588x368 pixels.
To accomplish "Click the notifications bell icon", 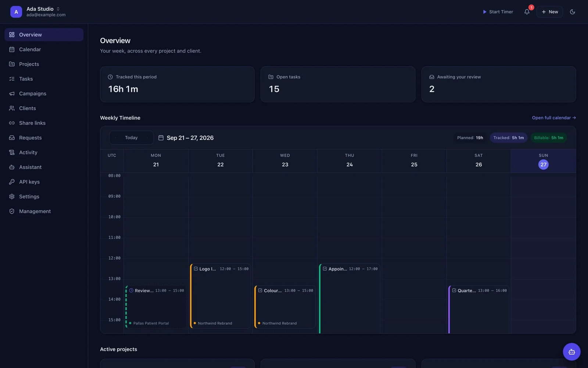I will pos(527,12).
